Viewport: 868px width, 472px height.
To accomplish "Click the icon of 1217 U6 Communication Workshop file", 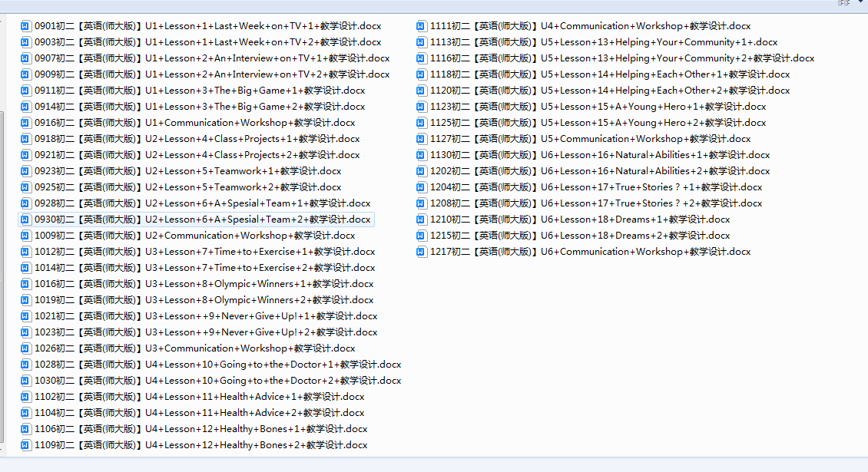I will point(422,252).
